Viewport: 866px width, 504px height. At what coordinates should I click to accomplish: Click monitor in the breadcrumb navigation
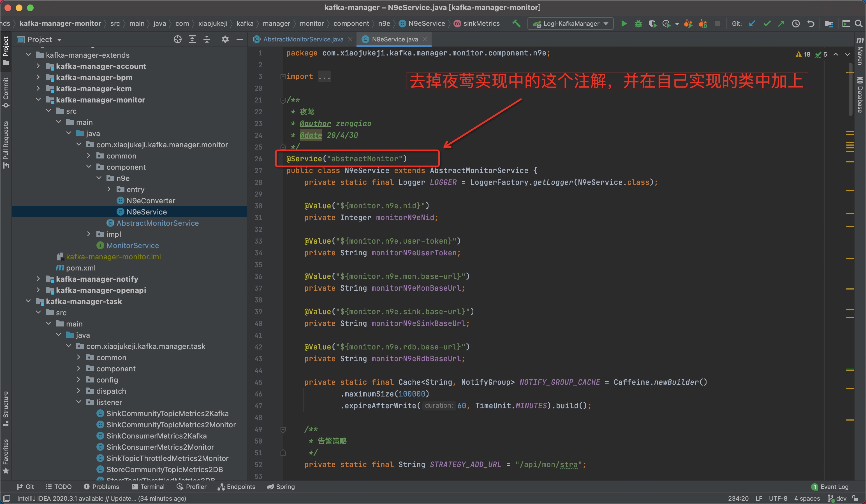pos(312,23)
